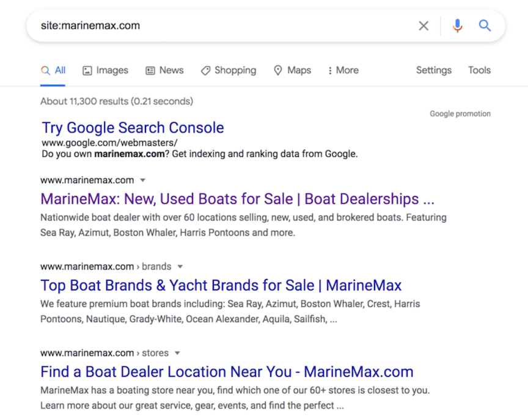The image size is (528, 420).
Task: Clear the search box with the X icon
Action: pos(424,26)
